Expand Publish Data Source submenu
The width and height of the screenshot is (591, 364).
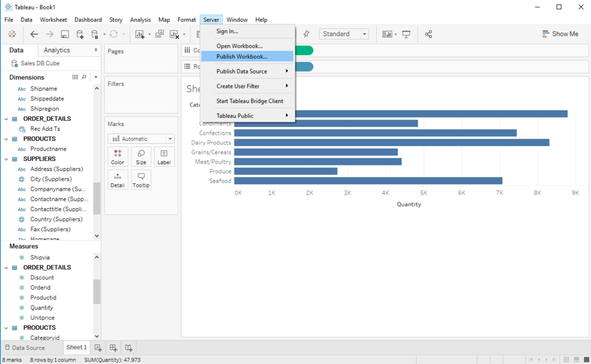coord(247,71)
